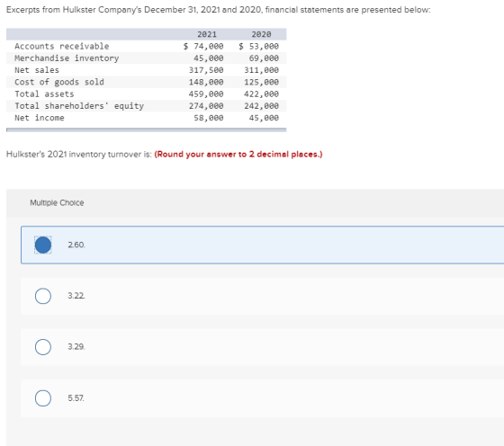The height and width of the screenshot is (446, 504).
Task: Choose the 3.29 radio button
Action: point(43,347)
